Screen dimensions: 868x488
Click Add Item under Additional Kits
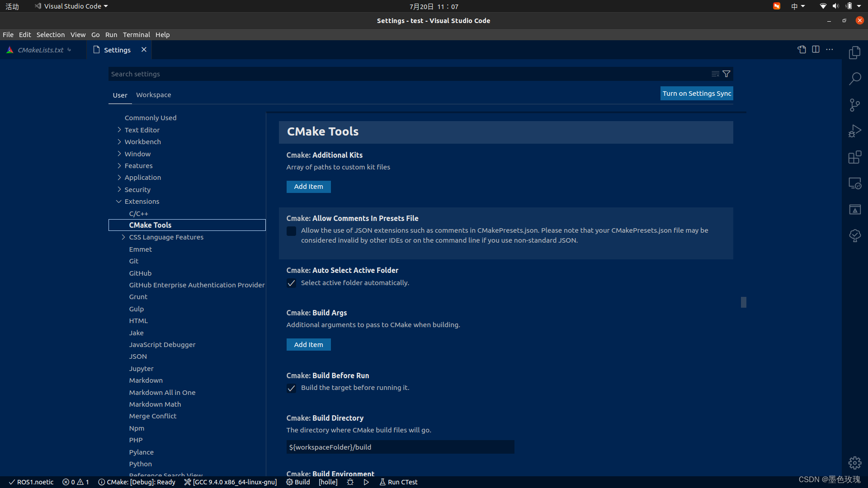(x=309, y=187)
